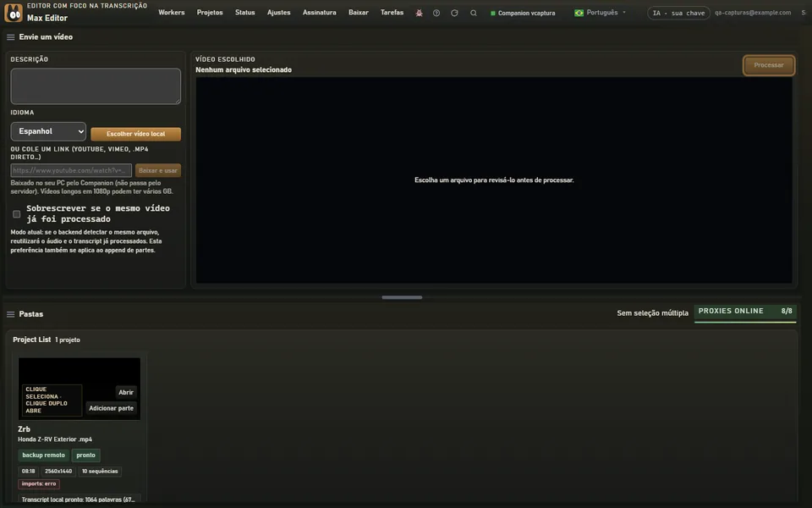The image size is (812, 508).
Task: Click the 2560x1440 resolution tag
Action: [58, 472]
